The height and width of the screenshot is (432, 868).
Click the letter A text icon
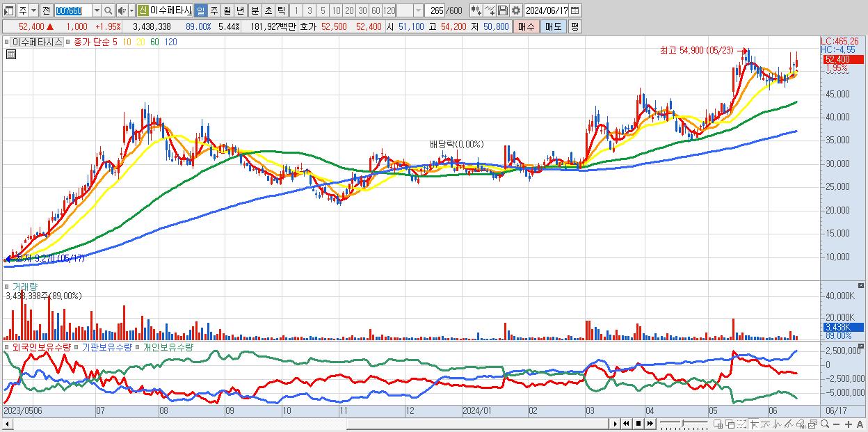[x=860, y=424]
